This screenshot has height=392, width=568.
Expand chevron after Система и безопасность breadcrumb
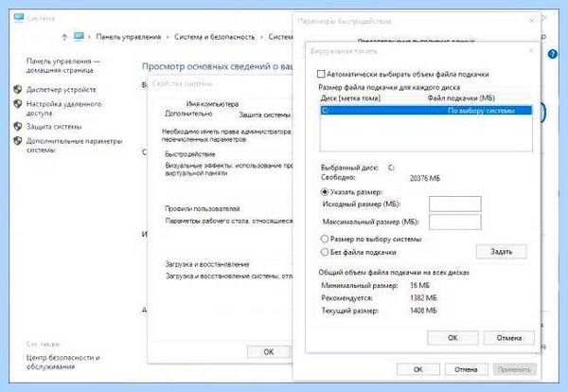[x=261, y=37]
